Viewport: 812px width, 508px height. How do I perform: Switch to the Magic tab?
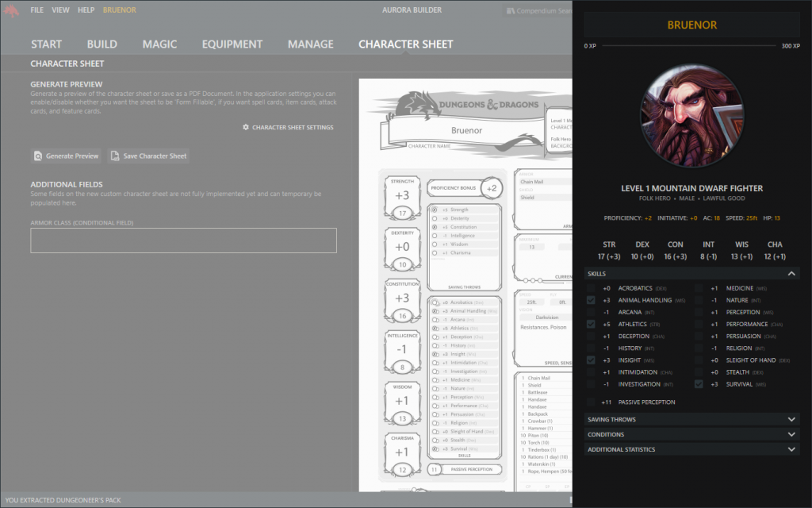click(159, 44)
